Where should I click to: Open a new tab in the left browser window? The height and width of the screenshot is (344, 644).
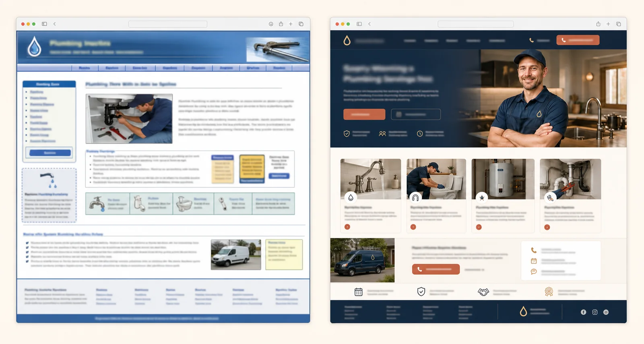(x=291, y=24)
